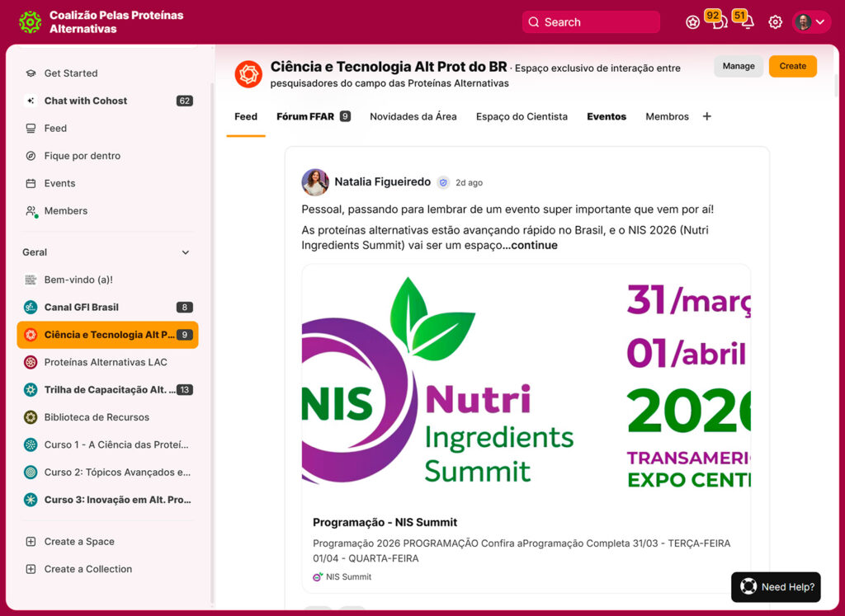The height and width of the screenshot is (616, 845).
Task: Click the verified badge beside Natalia Figueiredo
Action: [x=443, y=183]
